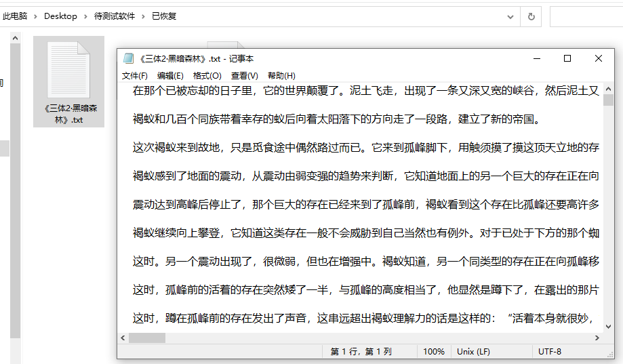The width and height of the screenshot is (623, 364).
Task: Click the line starting 这次褐蚁来到故地
Action: (365, 148)
